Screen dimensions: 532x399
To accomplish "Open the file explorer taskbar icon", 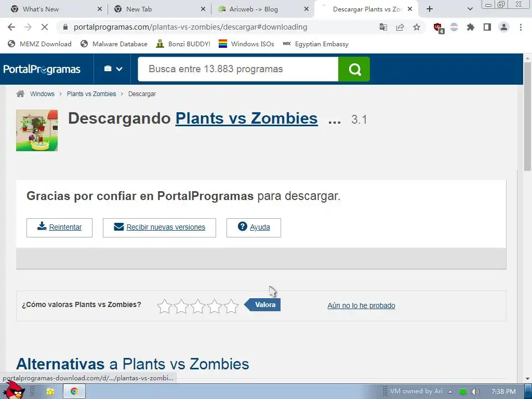I will coord(50,392).
